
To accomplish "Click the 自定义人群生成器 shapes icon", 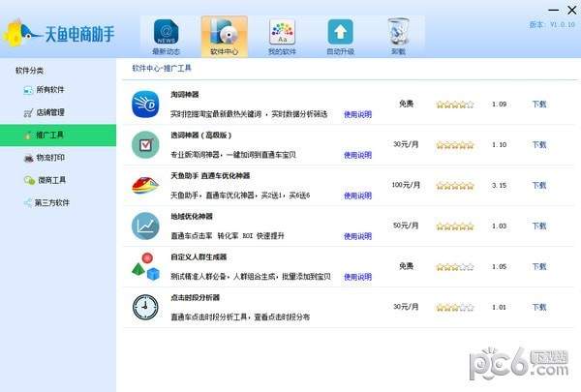I will pyautogui.click(x=145, y=266).
